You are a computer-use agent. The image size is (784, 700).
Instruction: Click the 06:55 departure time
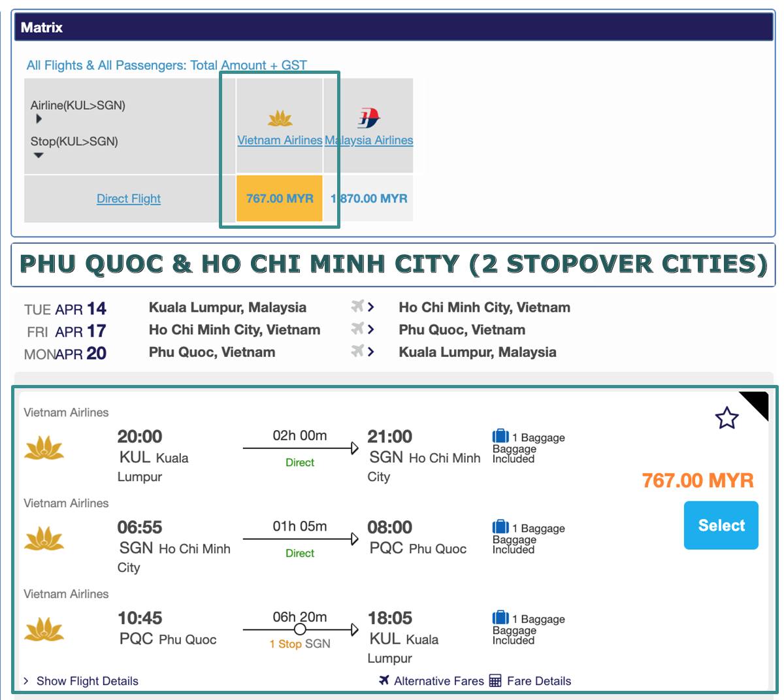pos(140,527)
